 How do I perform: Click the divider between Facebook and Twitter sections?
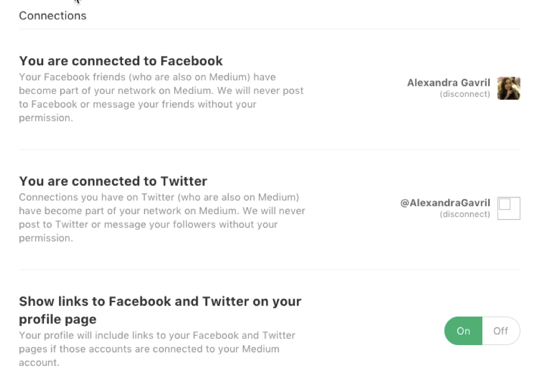coord(269,149)
